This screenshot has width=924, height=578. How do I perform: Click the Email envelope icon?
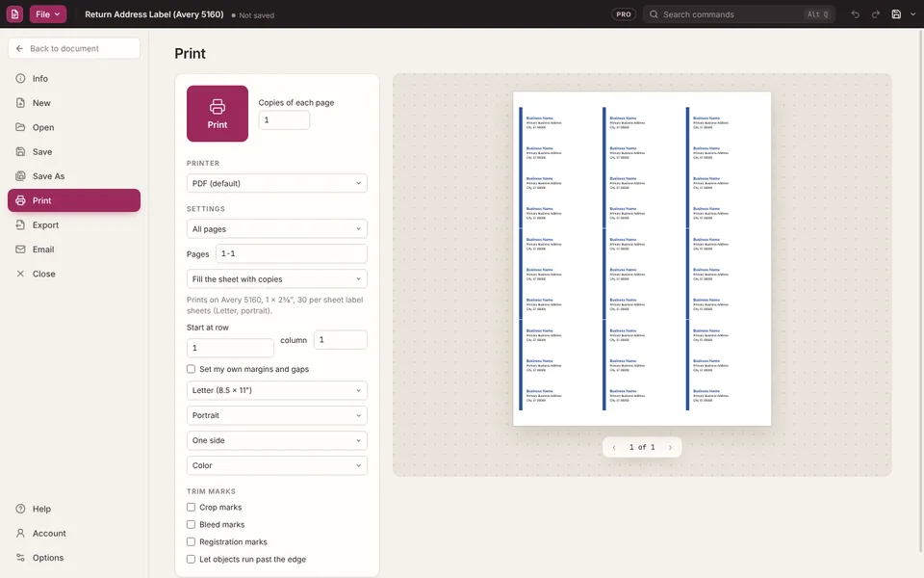tap(20, 250)
